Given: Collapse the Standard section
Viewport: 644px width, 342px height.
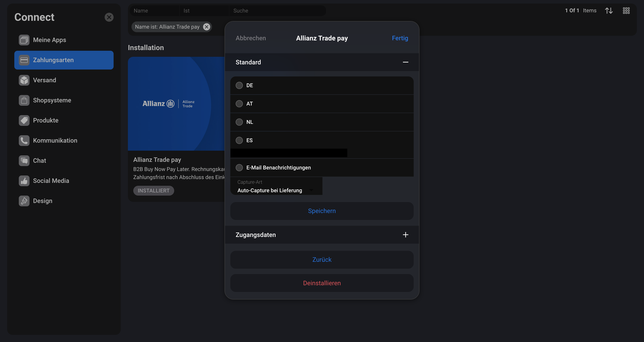Looking at the screenshot, I should click(x=405, y=62).
